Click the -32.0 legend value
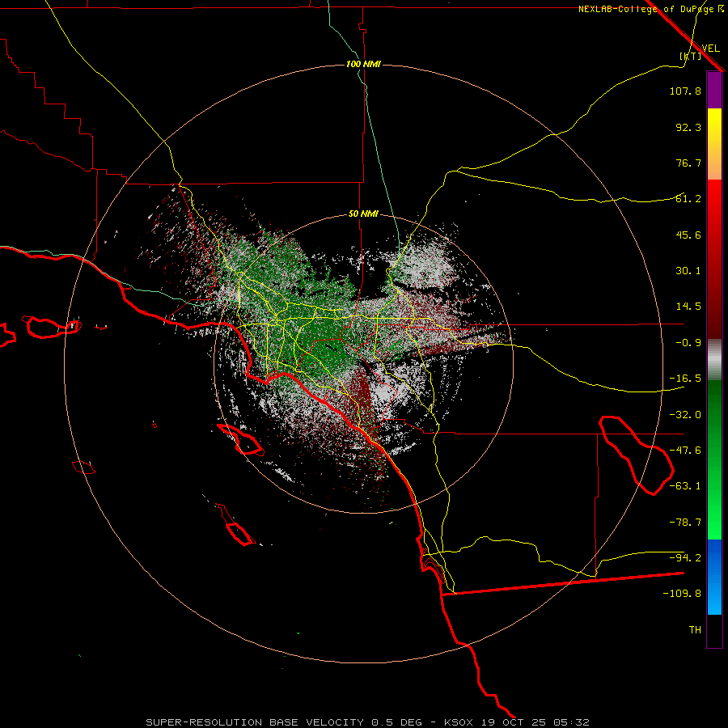The image size is (728, 728). click(x=685, y=415)
